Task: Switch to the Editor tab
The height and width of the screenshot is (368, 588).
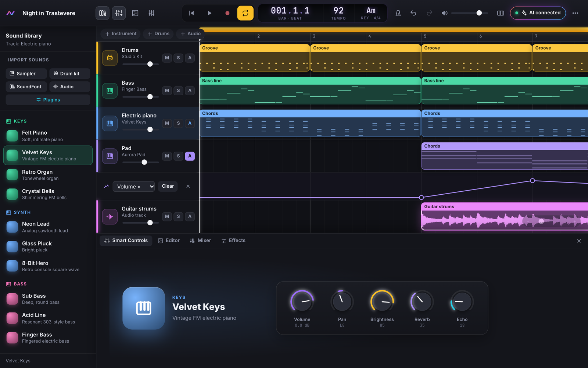Action: pos(169,241)
